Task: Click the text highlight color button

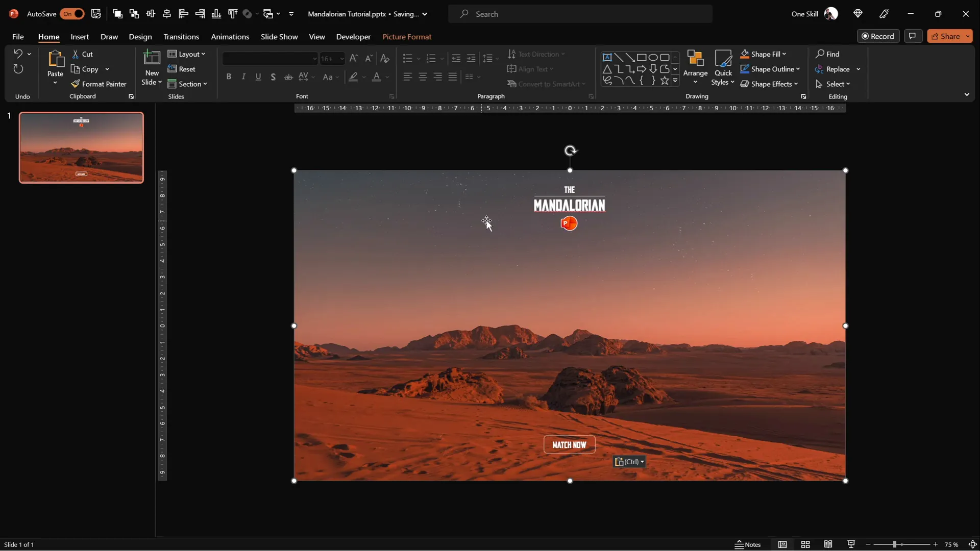Action: (x=353, y=77)
